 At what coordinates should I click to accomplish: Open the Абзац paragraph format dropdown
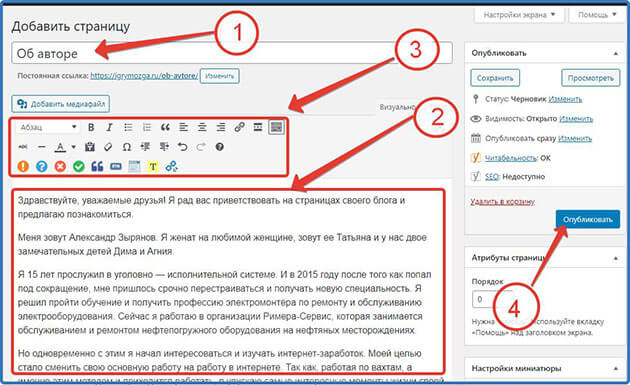pyautogui.click(x=47, y=127)
